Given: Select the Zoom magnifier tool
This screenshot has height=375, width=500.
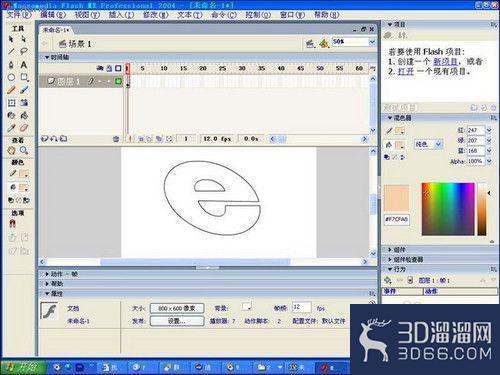Looking at the screenshot, I should (24, 151).
